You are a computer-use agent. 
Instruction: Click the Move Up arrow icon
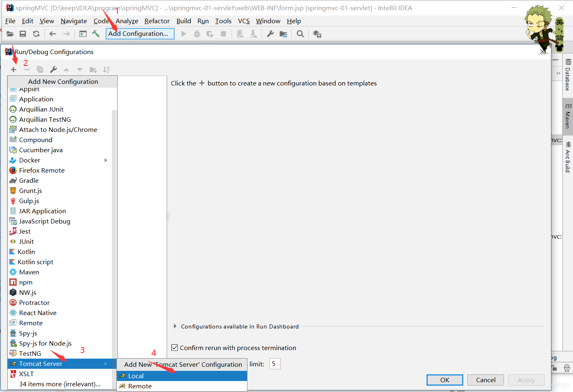tap(66, 70)
